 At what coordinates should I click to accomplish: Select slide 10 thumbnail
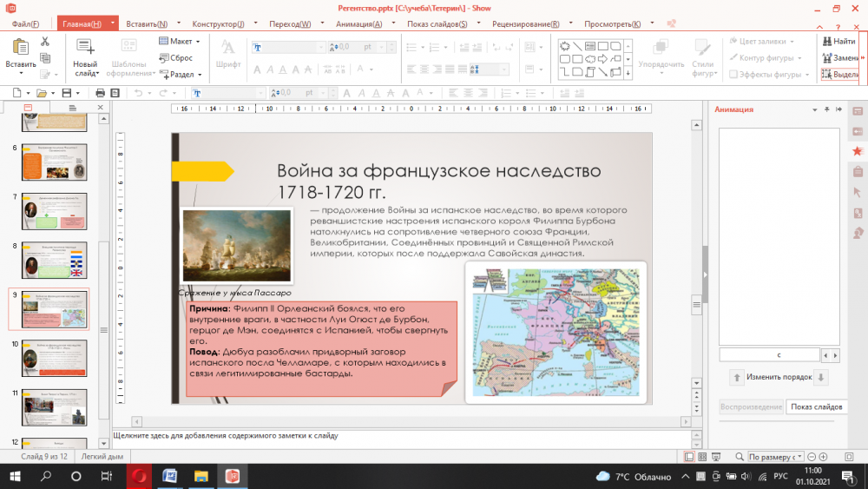[54, 356]
